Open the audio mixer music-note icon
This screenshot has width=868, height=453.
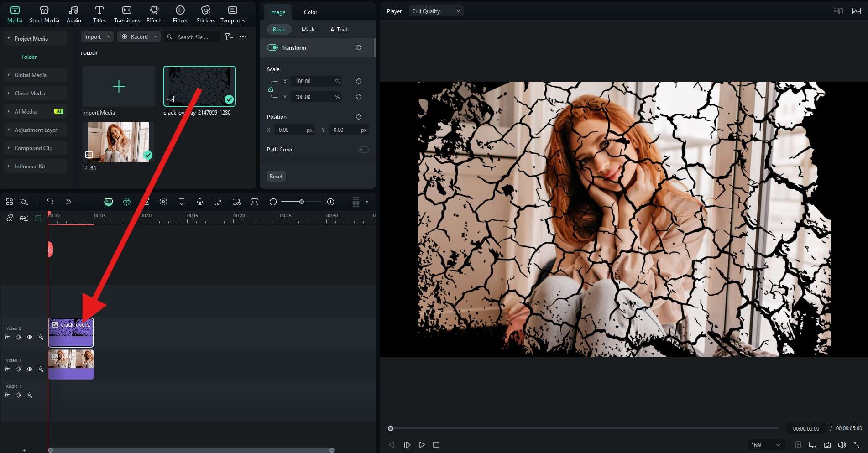pyautogui.click(x=218, y=202)
